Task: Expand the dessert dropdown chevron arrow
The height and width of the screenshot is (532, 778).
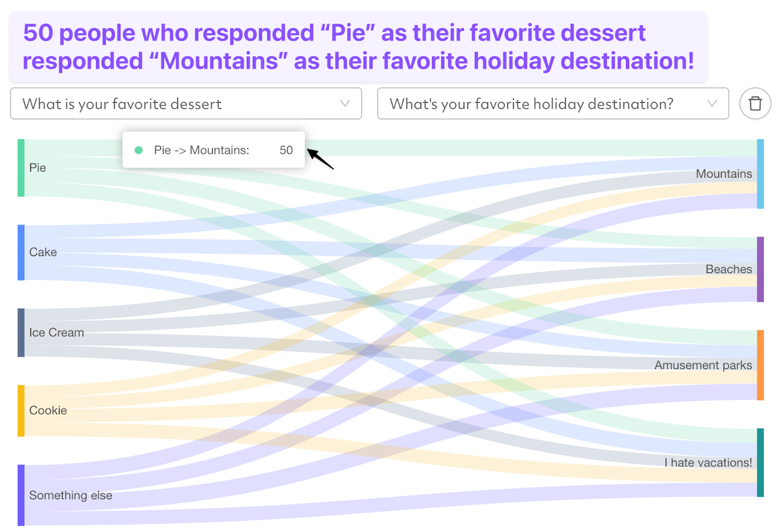Action: (x=345, y=103)
